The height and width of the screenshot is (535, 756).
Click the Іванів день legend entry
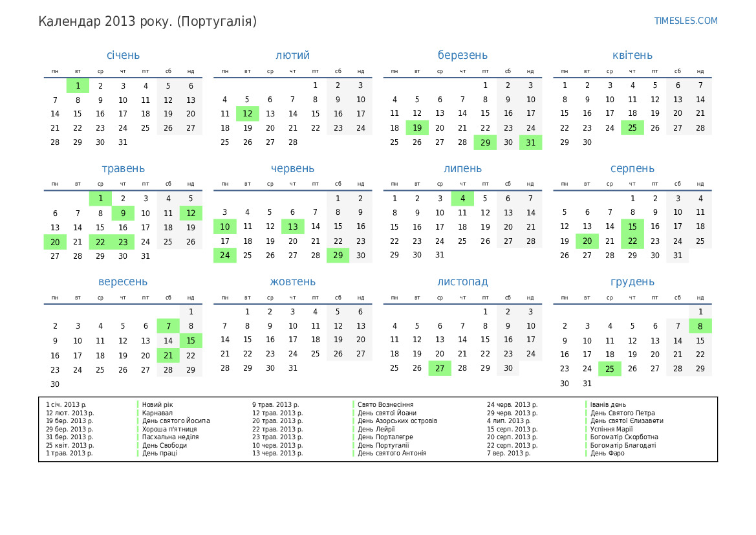(608, 405)
